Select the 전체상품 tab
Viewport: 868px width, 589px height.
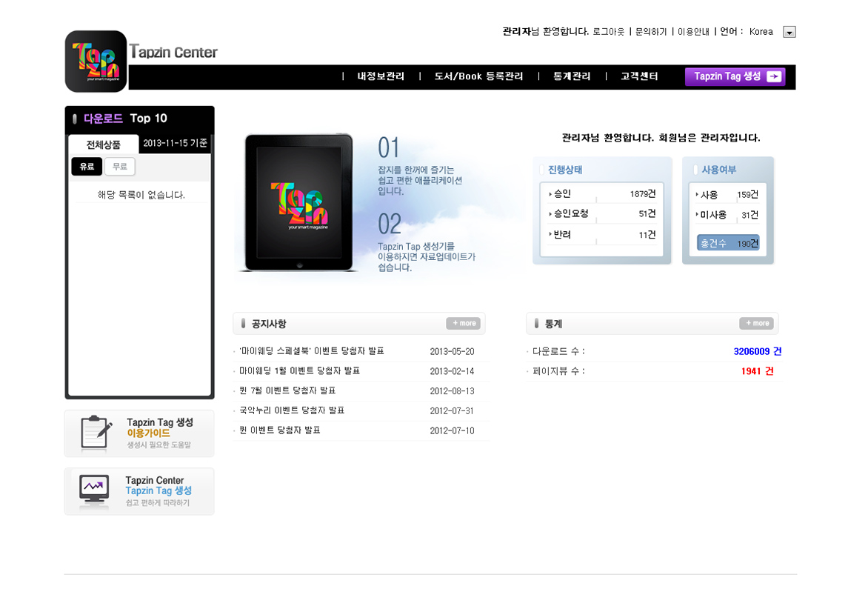coord(104,144)
